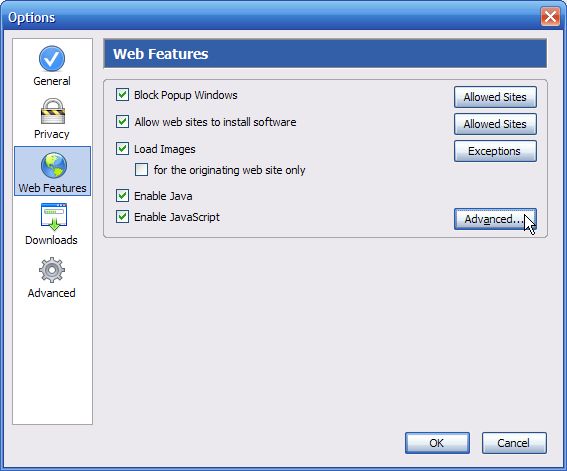
Task: Open the General settings checkmark icon
Action: [52, 59]
